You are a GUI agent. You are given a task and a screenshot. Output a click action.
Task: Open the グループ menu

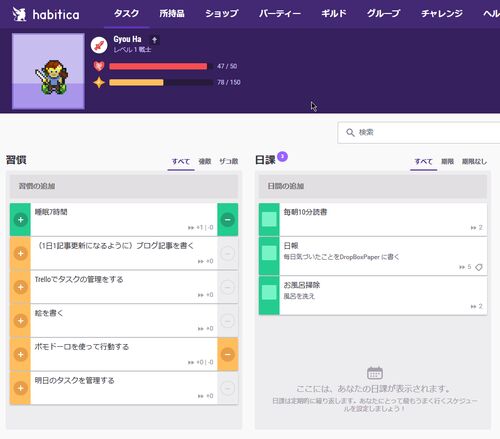point(383,14)
